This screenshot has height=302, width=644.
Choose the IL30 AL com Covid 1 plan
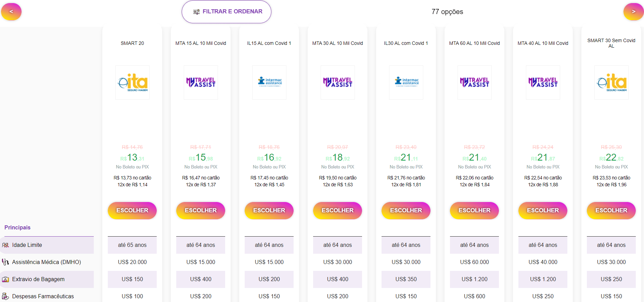point(406,211)
